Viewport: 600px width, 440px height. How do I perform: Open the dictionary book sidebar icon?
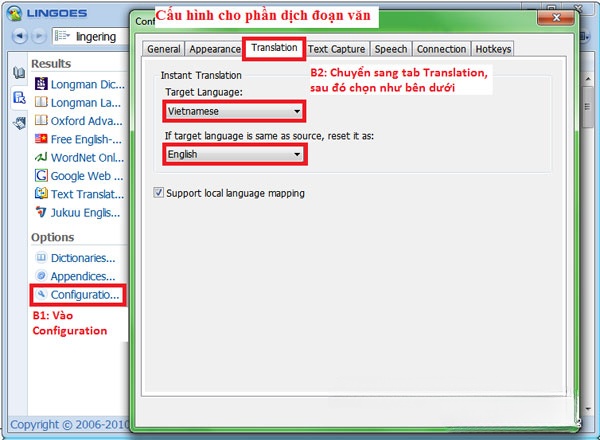tap(19, 72)
